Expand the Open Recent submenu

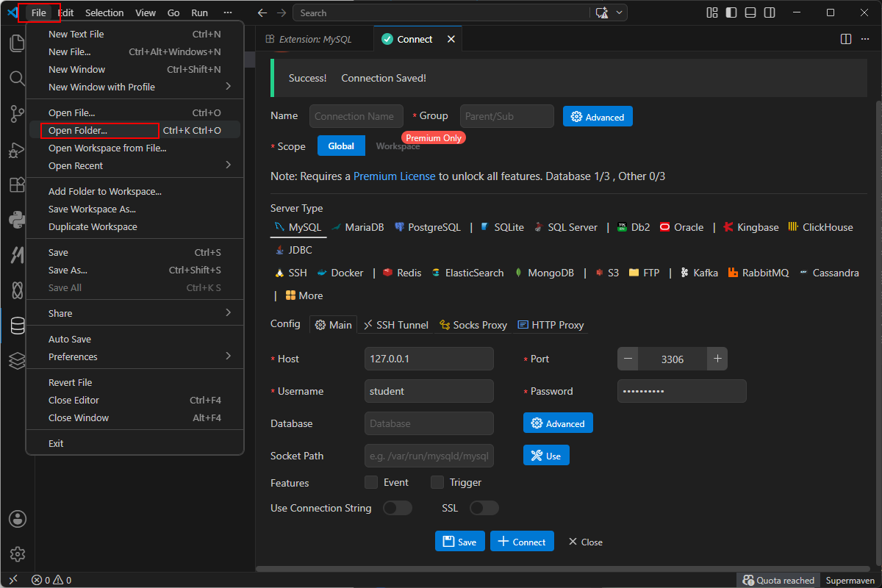135,165
